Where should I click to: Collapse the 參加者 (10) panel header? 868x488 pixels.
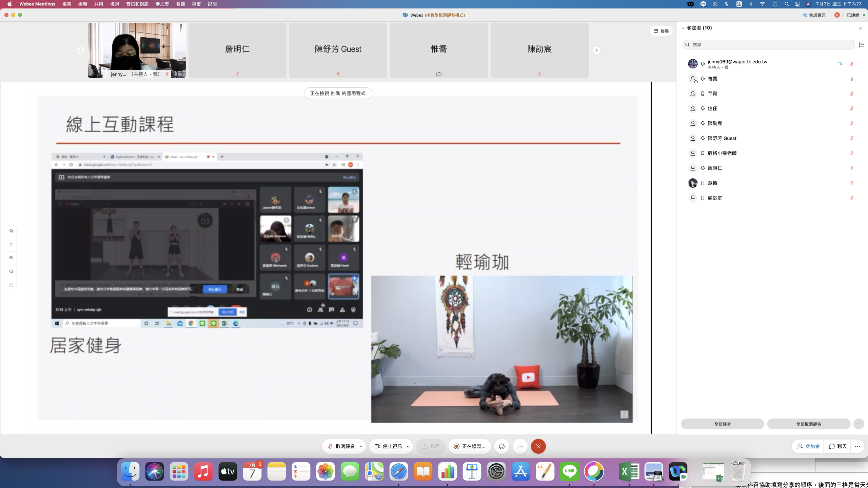point(683,28)
